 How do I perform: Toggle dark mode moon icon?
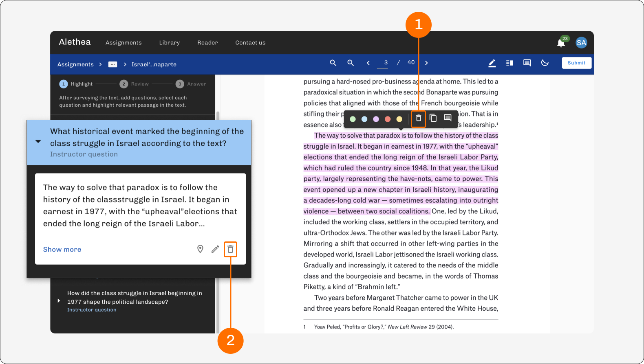pos(545,63)
